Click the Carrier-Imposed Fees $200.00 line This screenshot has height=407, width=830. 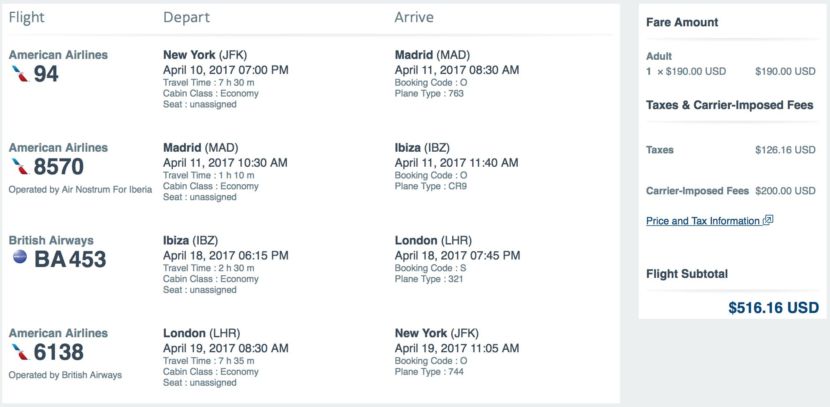730,191
